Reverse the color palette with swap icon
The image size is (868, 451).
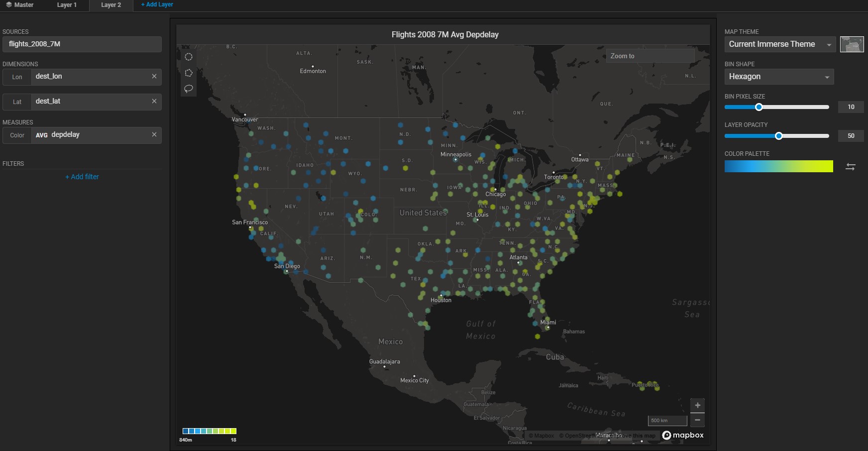[x=851, y=167]
